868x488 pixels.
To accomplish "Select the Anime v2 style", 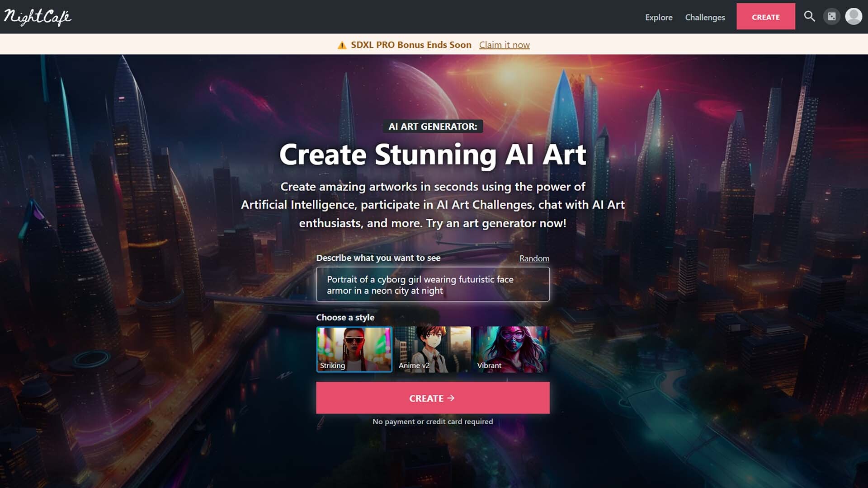I will click(433, 349).
